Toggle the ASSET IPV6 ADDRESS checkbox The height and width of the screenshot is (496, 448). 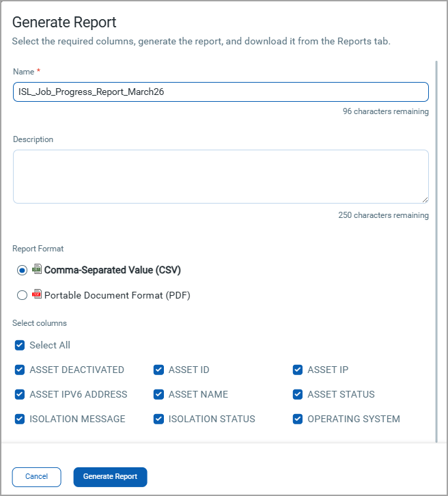coord(20,394)
